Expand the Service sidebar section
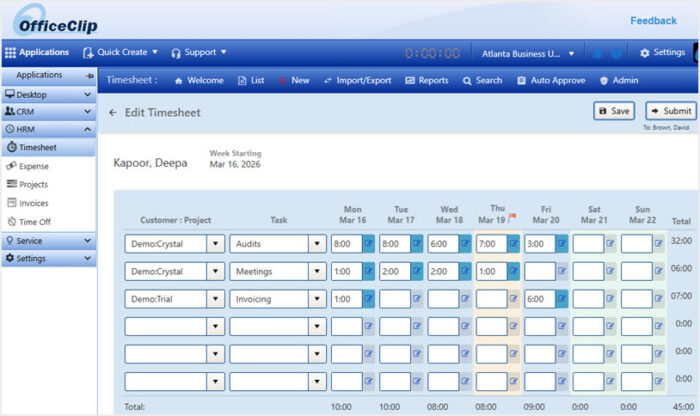Screen dimensions: 700x416 [x=48, y=241]
